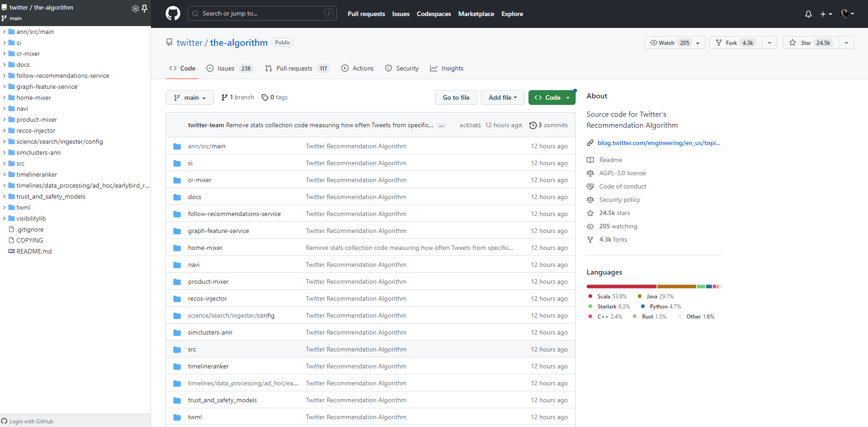
Task: Open the 3 commits link
Action: (x=549, y=125)
